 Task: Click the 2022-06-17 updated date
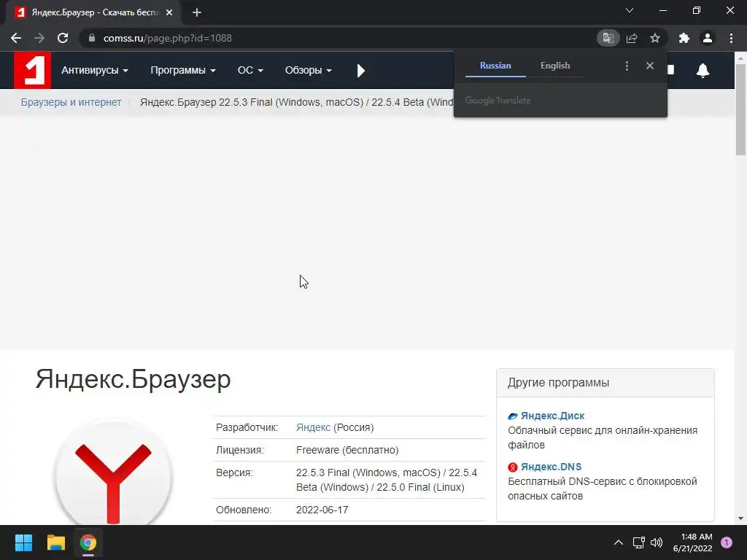322,510
